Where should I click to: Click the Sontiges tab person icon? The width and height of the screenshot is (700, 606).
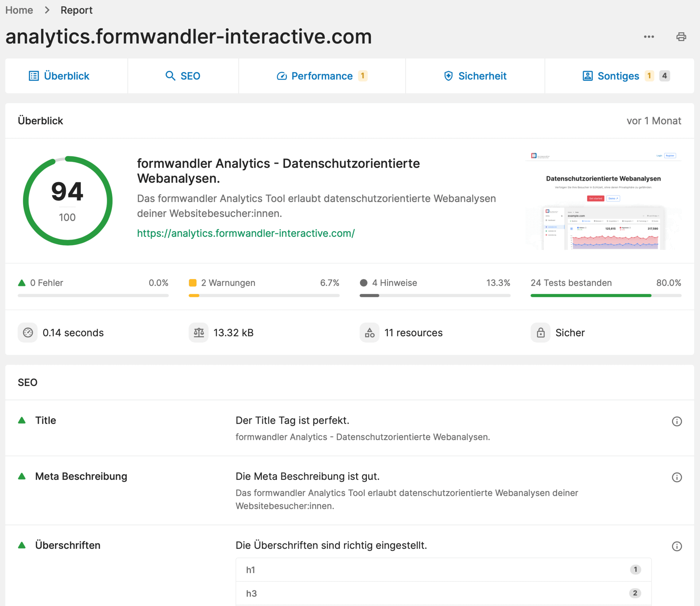(x=587, y=76)
